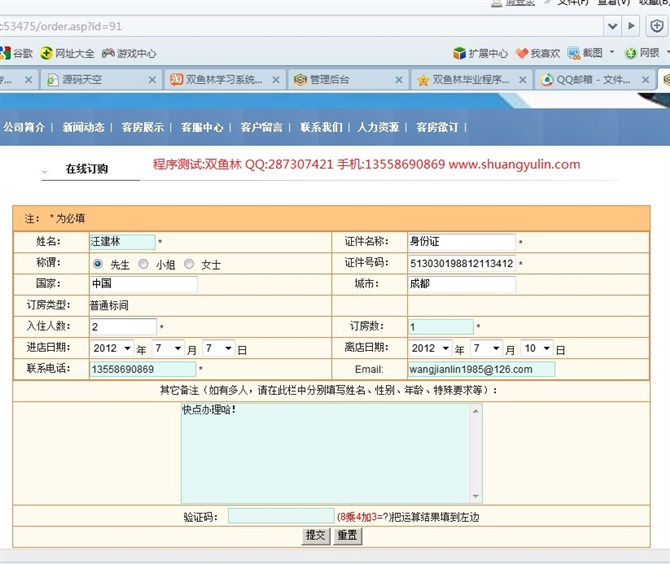The image size is (670, 564).
Task: Open the 客服中心 nav menu
Action: pos(202,127)
